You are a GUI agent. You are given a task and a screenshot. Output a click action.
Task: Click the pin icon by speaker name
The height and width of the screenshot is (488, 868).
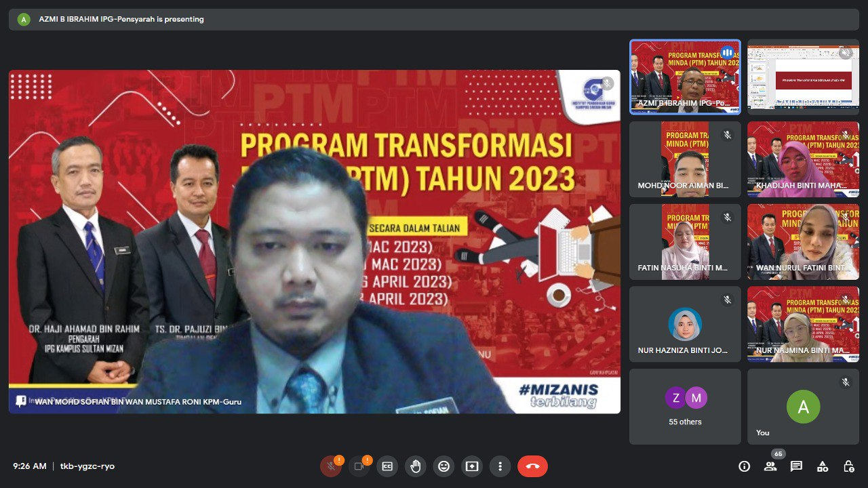pyautogui.click(x=22, y=401)
